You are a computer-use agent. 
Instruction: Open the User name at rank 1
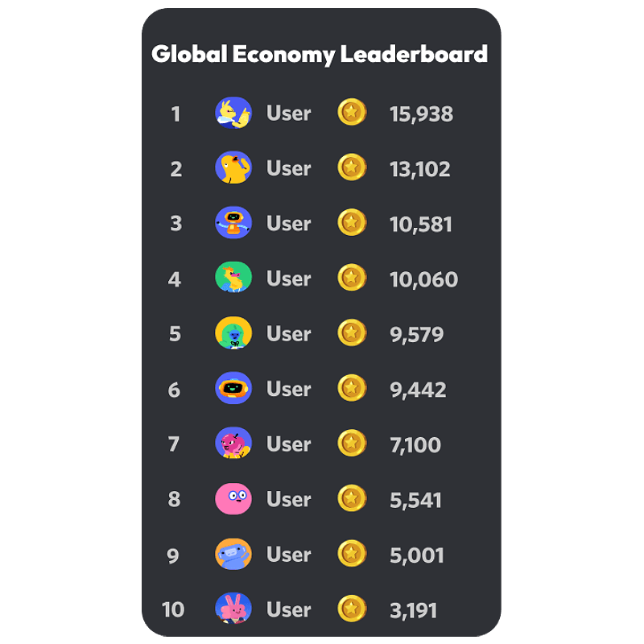288,114
